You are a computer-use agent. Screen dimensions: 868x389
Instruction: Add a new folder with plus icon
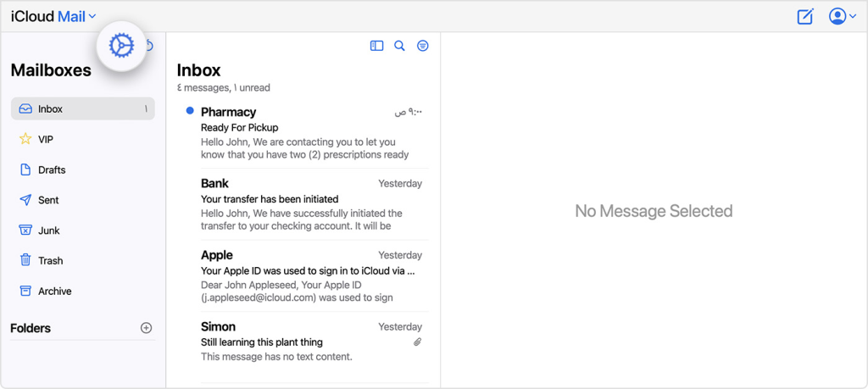[146, 328]
